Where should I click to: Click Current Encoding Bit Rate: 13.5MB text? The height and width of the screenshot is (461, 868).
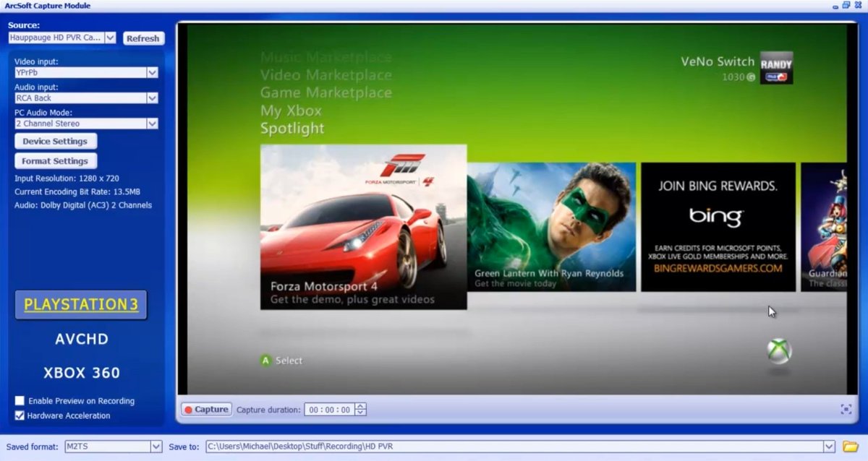(77, 191)
